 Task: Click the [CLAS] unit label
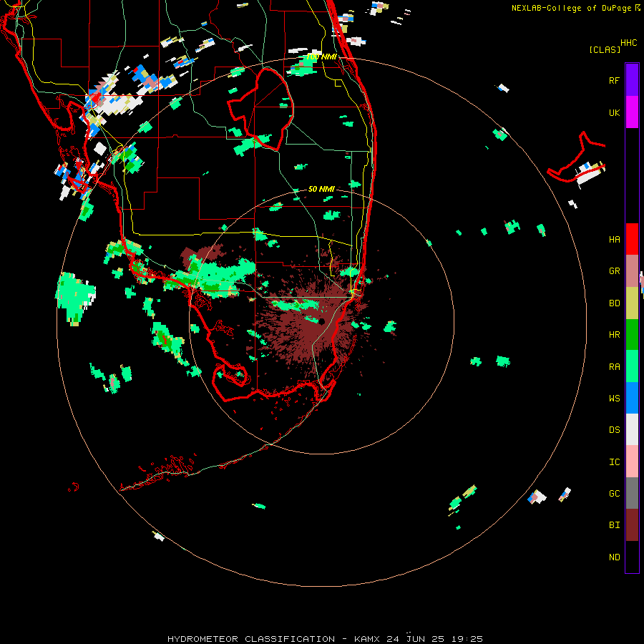605,49
